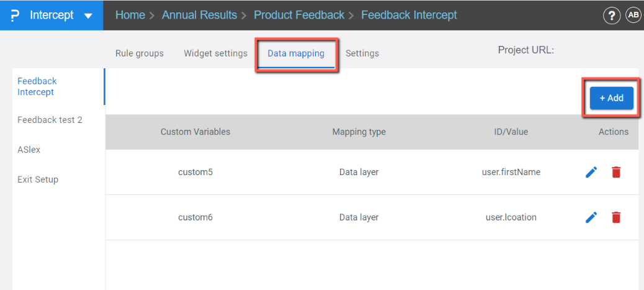The height and width of the screenshot is (290, 644).
Task: Edit the custom6 mapping row
Action: [x=591, y=217]
